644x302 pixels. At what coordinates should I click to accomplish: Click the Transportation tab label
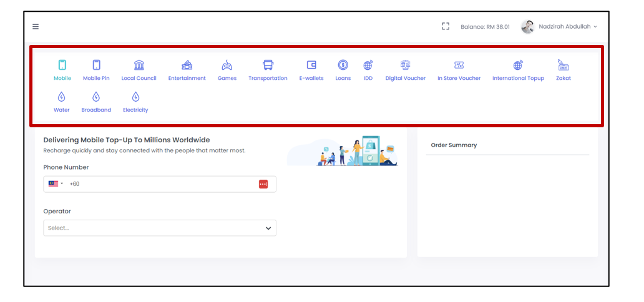(x=268, y=78)
